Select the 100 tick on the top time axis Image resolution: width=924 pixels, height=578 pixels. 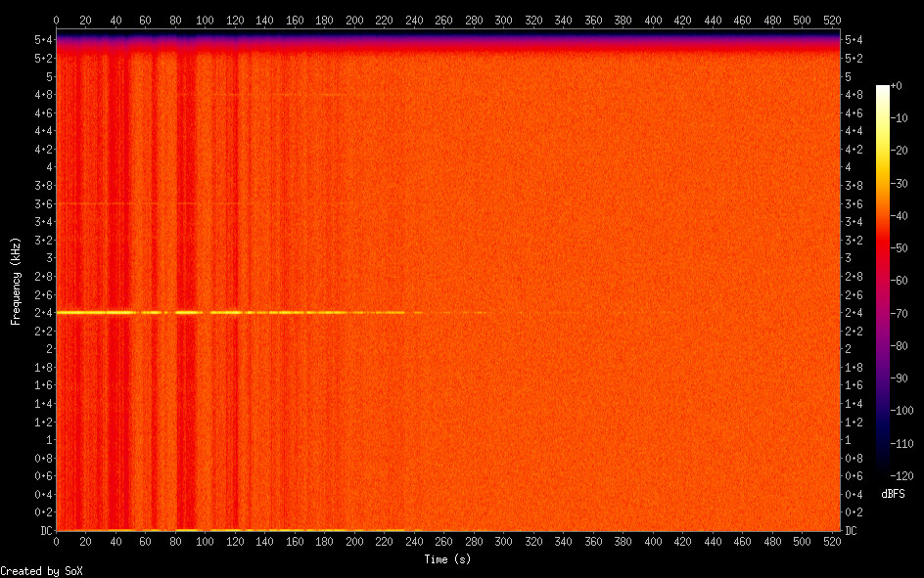click(205, 21)
